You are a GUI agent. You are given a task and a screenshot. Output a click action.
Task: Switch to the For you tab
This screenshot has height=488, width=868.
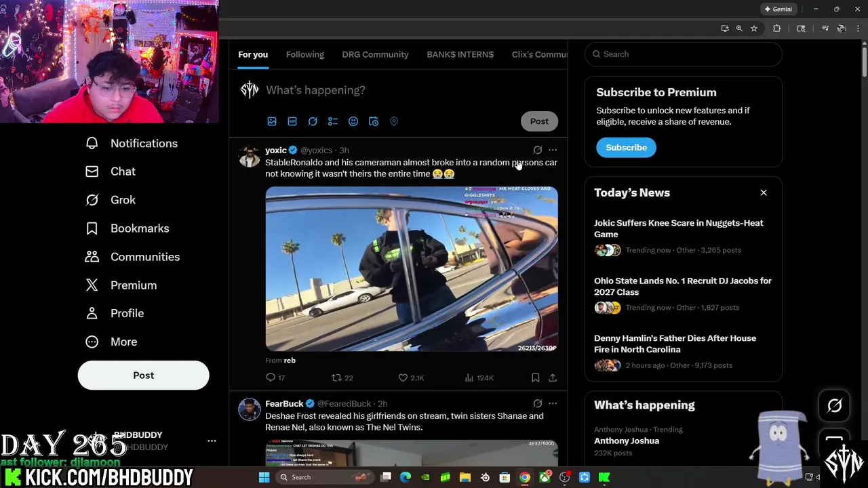click(253, 54)
